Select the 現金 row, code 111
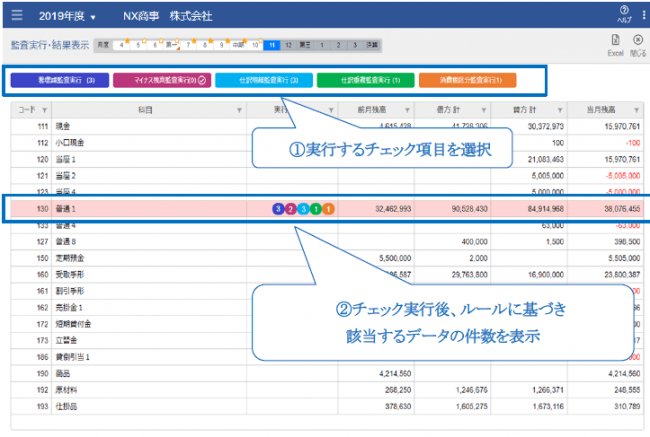The image size is (650, 437). (x=327, y=126)
